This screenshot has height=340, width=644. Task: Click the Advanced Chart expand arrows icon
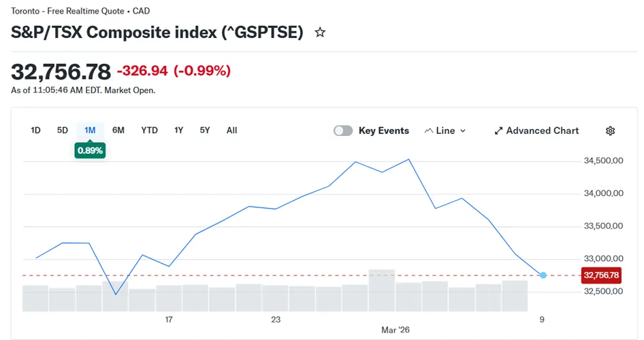coord(498,131)
